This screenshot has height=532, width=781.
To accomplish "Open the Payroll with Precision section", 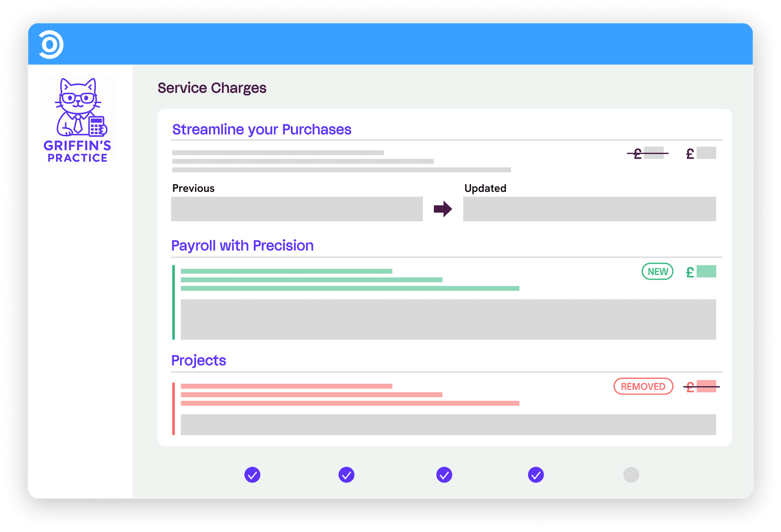I will [242, 246].
